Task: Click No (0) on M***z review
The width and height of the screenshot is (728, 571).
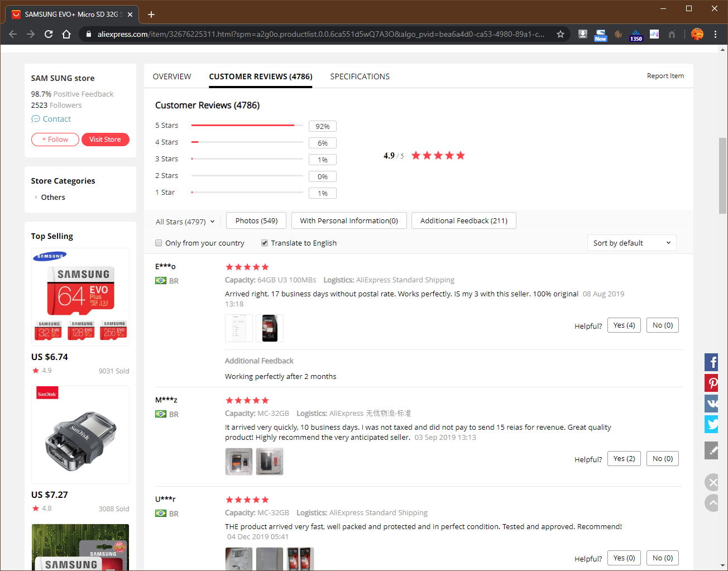Action: (x=663, y=459)
